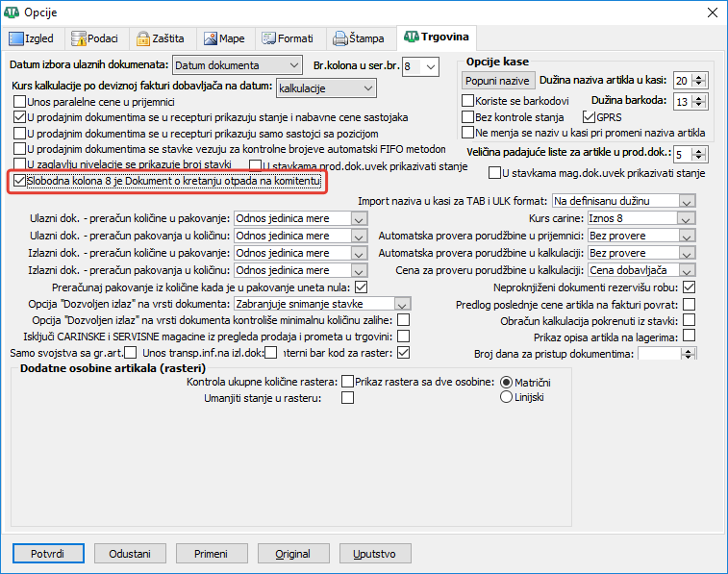Image resolution: width=728 pixels, height=574 pixels.
Task: Uncheck interni bar kod za raster
Action: tap(404, 353)
